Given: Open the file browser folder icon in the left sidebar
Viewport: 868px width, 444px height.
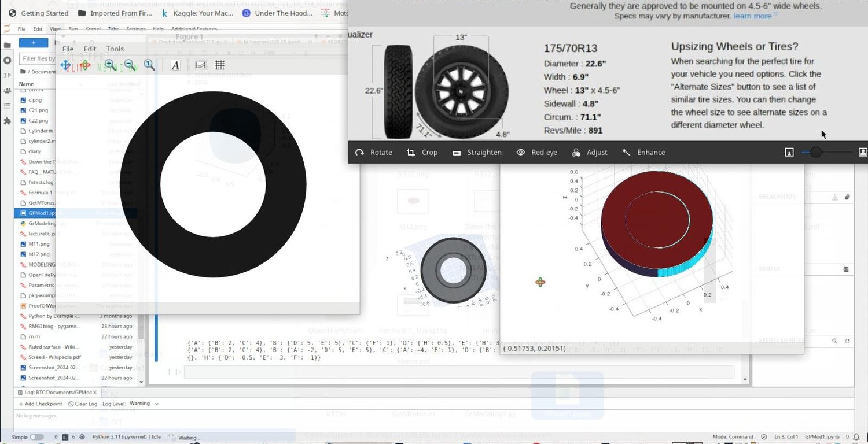Looking at the screenshot, I should pyautogui.click(x=7, y=45).
